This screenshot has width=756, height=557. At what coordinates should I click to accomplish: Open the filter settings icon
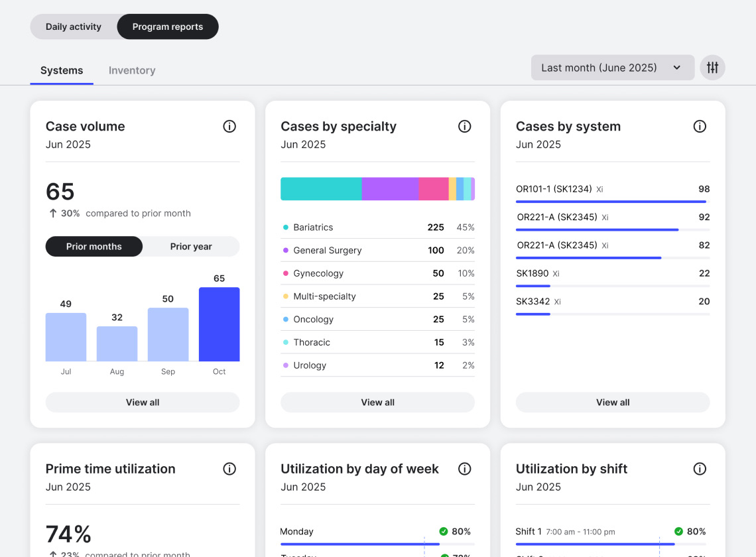tap(712, 67)
